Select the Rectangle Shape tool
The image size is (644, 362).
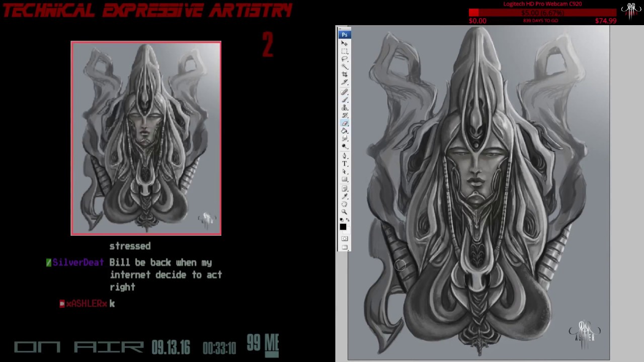(x=345, y=179)
